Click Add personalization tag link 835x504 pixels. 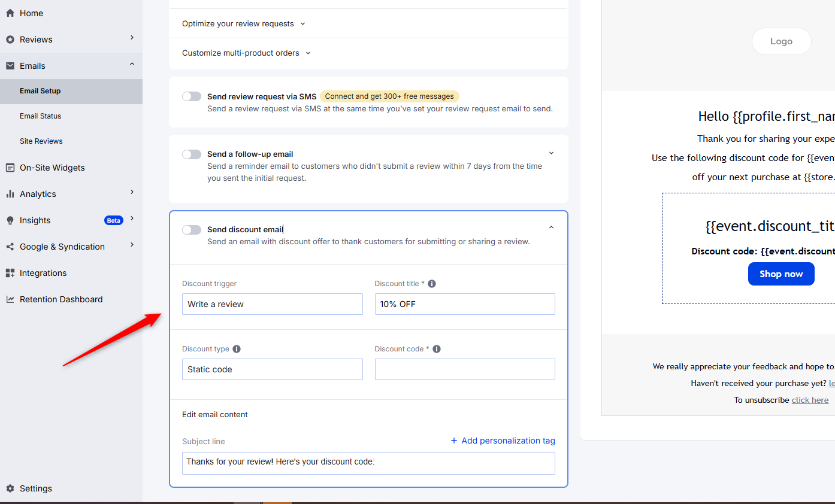tap(503, 441)
